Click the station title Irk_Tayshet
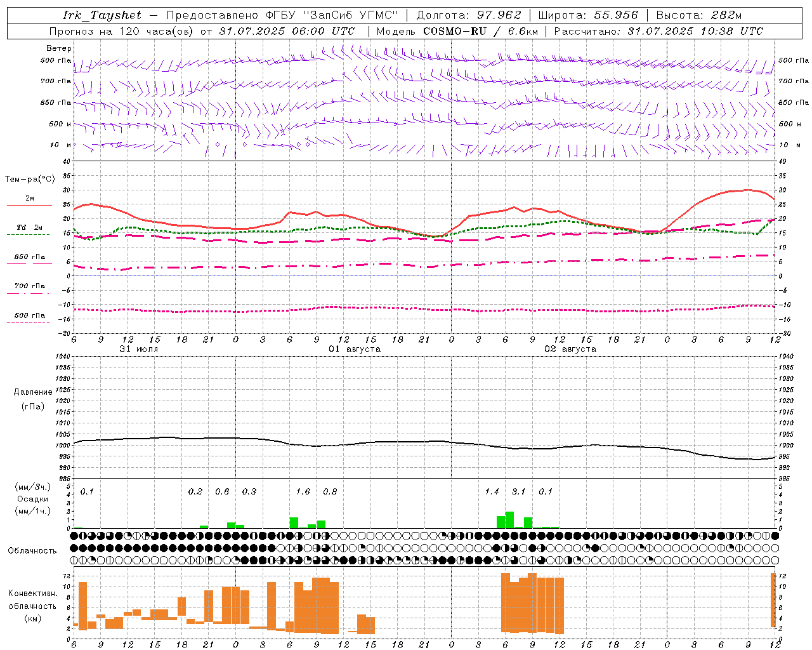This screenshot has width=812, height=650. 102,15
